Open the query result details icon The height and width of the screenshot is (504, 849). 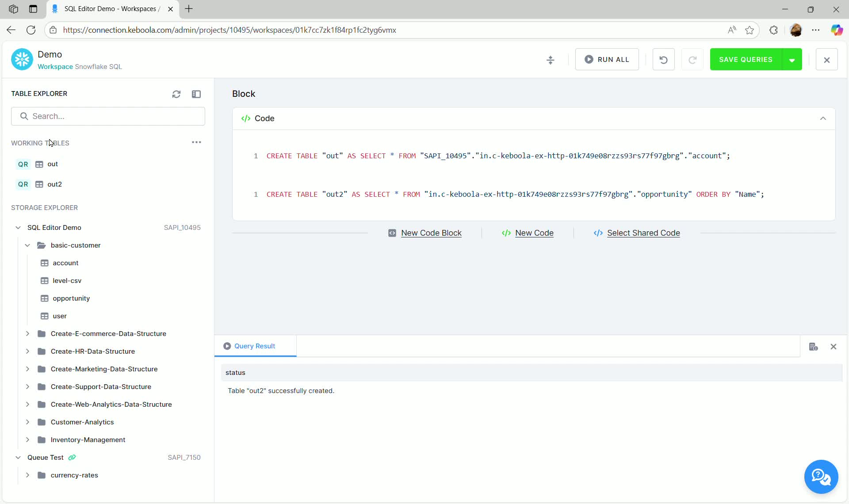(x=814, y=347)
